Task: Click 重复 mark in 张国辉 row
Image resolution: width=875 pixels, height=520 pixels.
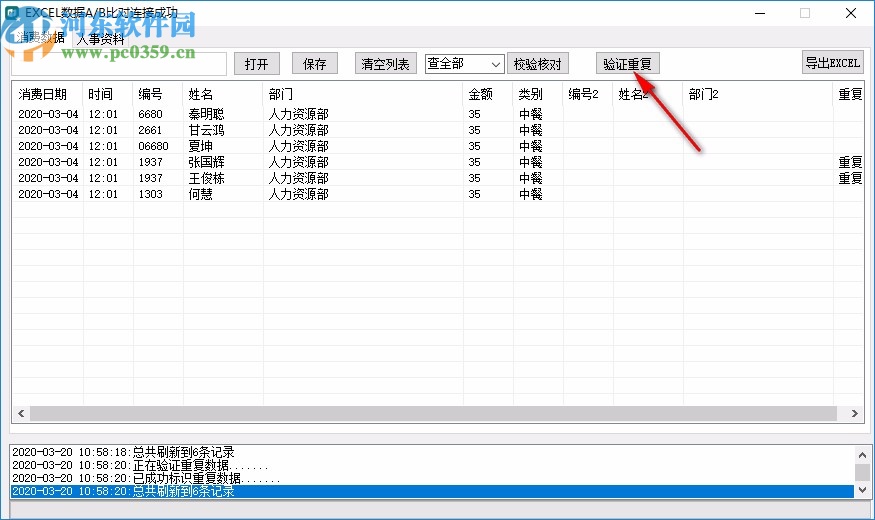Action: point(850,162)
